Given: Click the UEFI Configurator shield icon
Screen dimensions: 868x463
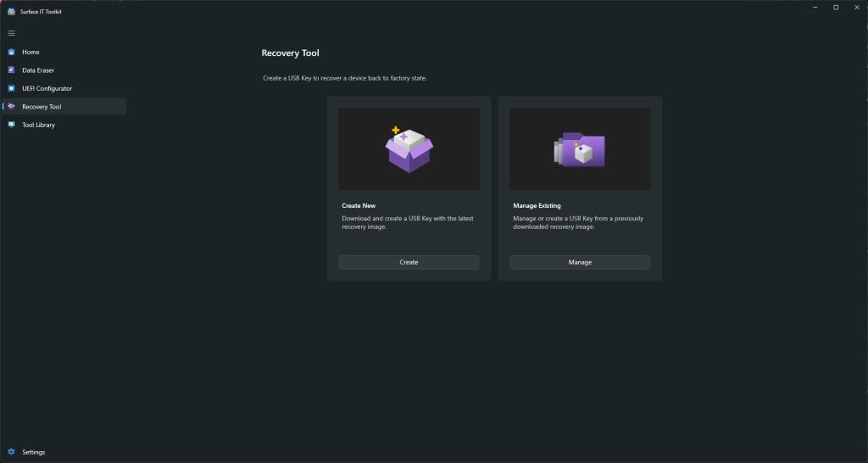Looking at the screenshot, I should coord(11,88).
